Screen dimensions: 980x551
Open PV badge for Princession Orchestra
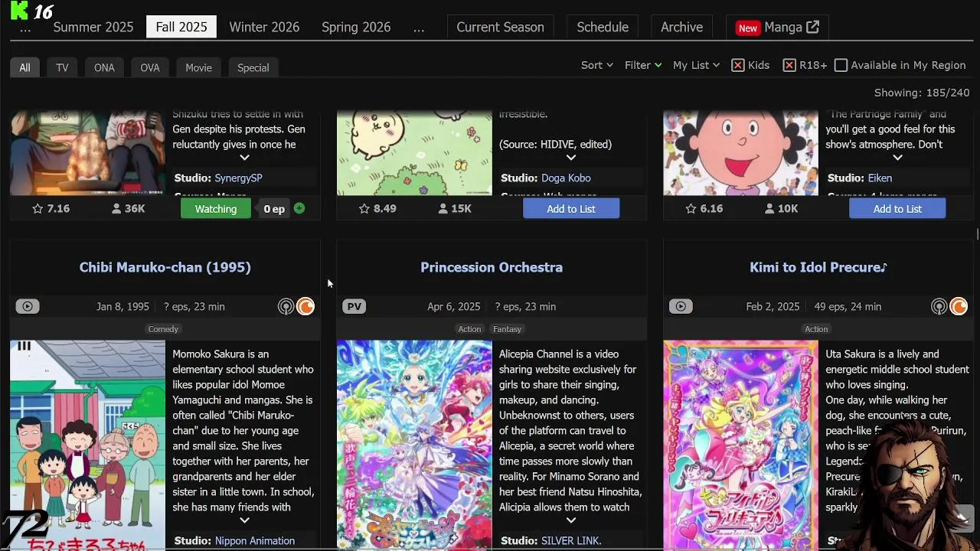pos(354,306)
